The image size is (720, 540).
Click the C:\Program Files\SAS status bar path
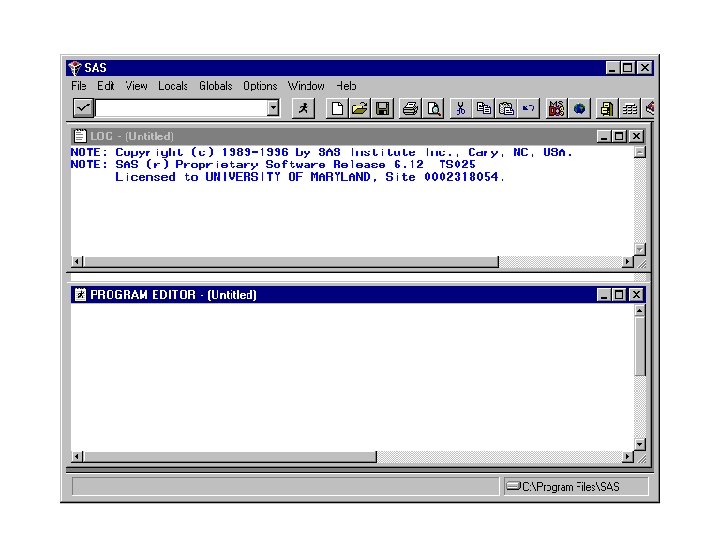click(571, 486)
